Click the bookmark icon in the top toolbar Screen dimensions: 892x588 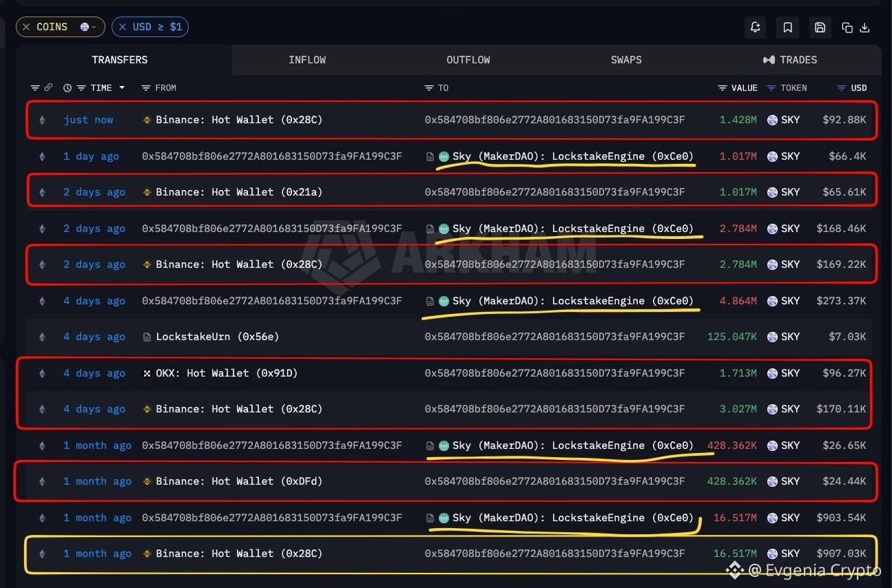pos(787,28)
